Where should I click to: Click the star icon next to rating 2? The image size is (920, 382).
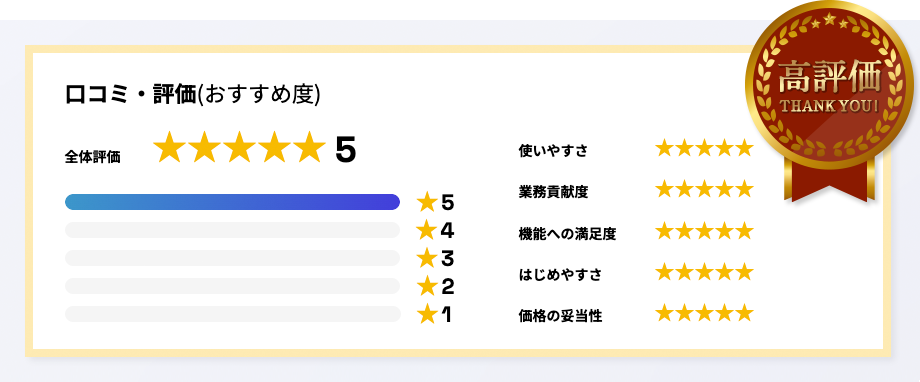(x=427, y=286)
